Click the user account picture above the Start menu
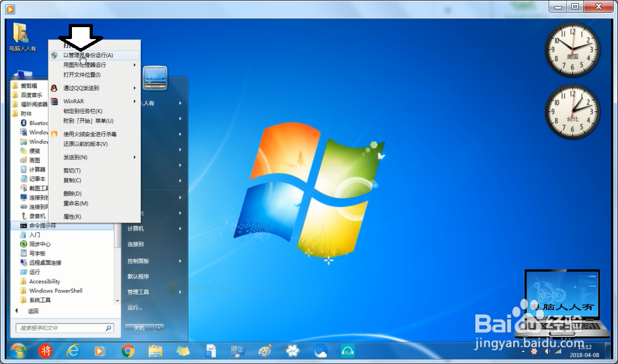Viewport: 618px width, 364px height. (155, 78)
